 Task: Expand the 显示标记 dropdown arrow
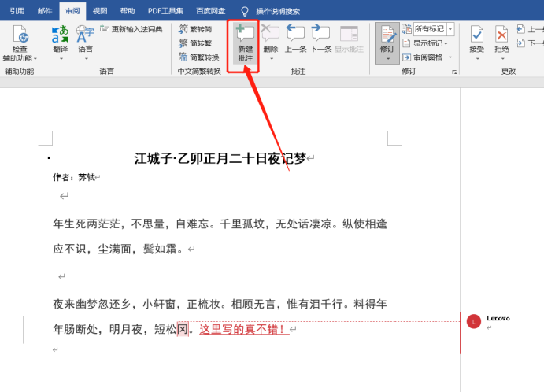(446, 44)
